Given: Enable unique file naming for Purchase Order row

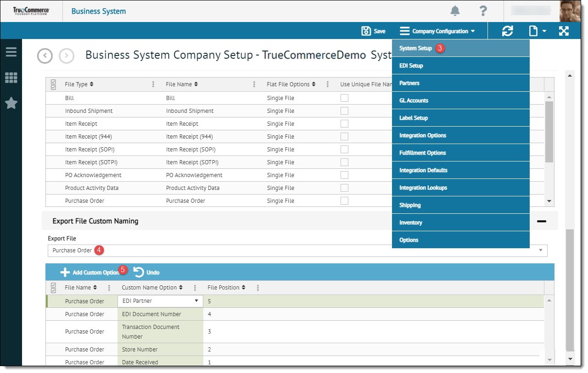Looking at the screenshot, I should (344, 200).
